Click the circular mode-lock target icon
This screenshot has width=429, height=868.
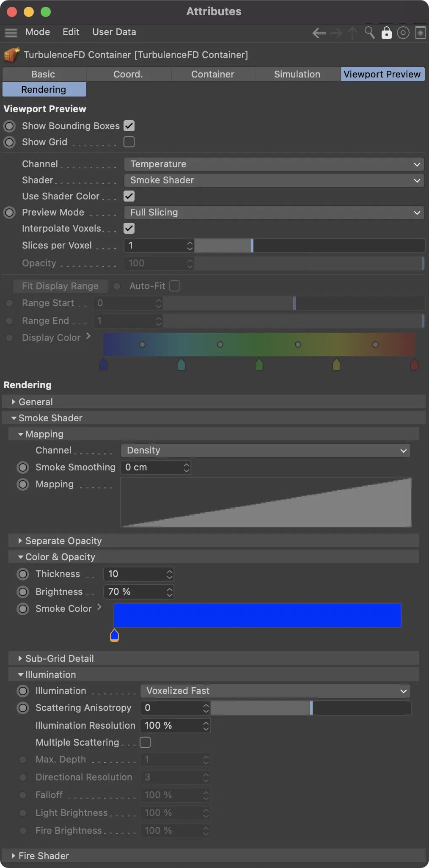(403, 33)
